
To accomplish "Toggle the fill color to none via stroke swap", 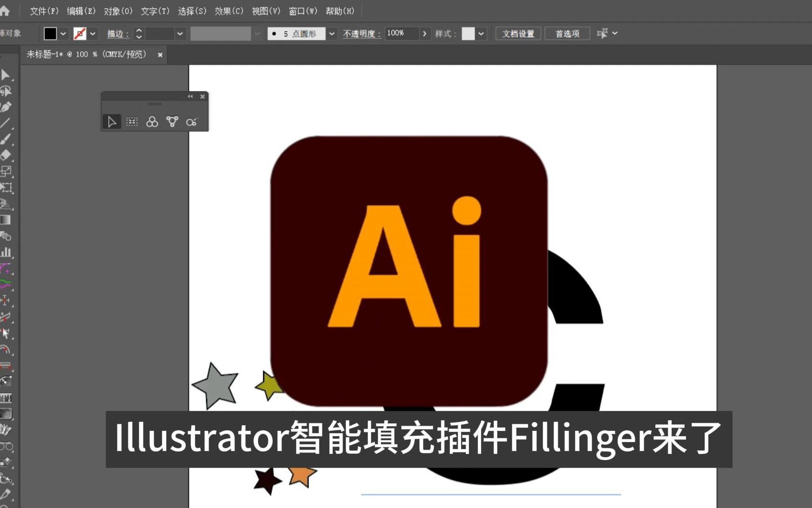I will (80, 33).
